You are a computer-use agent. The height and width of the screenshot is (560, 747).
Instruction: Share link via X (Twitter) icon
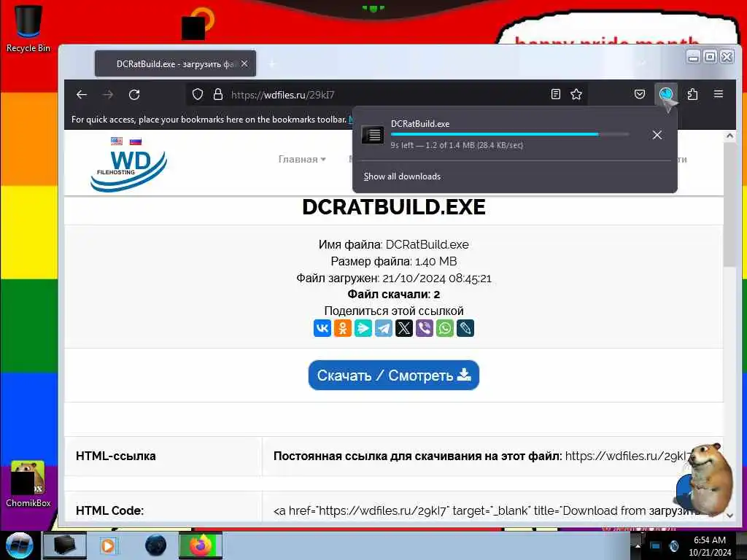(404, 328)
